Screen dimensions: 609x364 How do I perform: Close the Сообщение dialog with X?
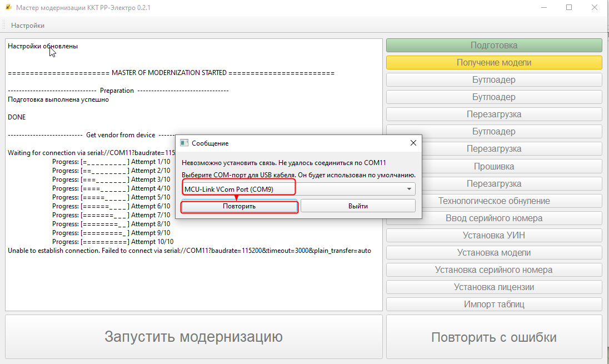(x=413, y=143)
